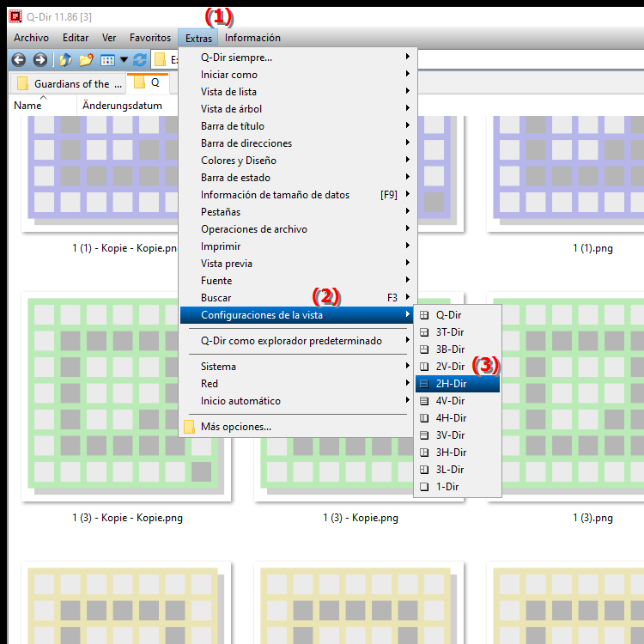Viewport: 644px width, 644px height.
Task: Open the Pestañas submenu
Action: coord(296,212)
